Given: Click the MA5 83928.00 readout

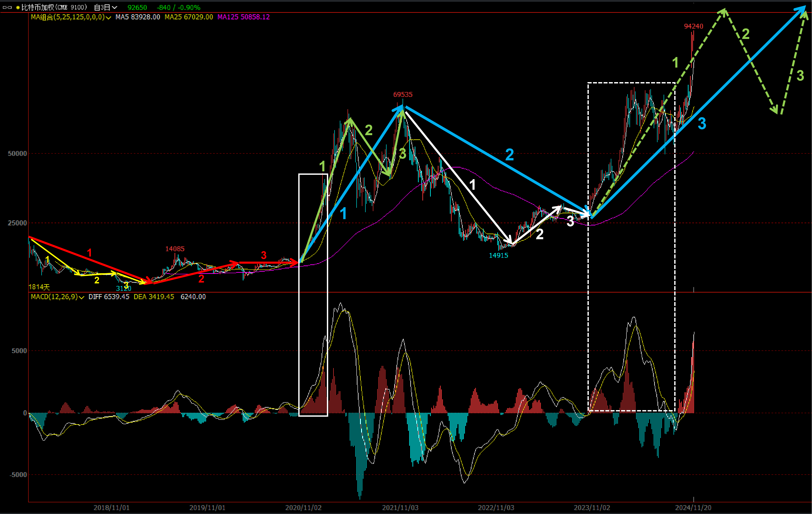Looking at the screenshot, I should click(138, 17).
